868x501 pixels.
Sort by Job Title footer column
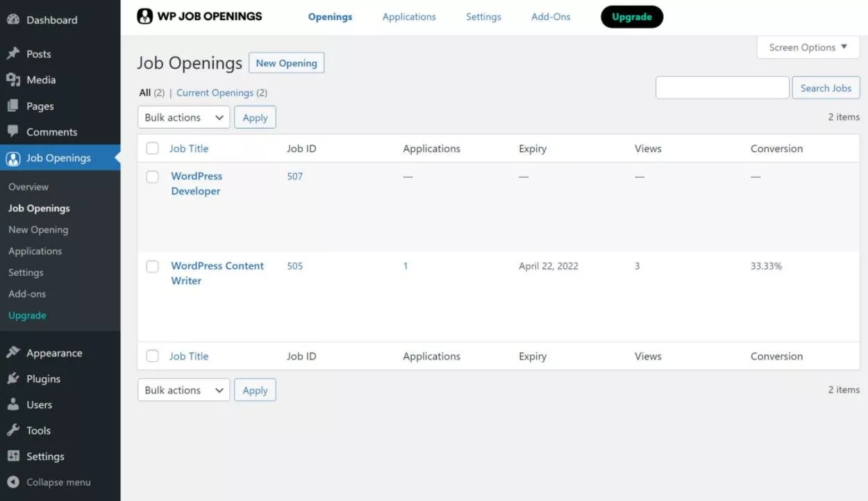coord(189,356)
